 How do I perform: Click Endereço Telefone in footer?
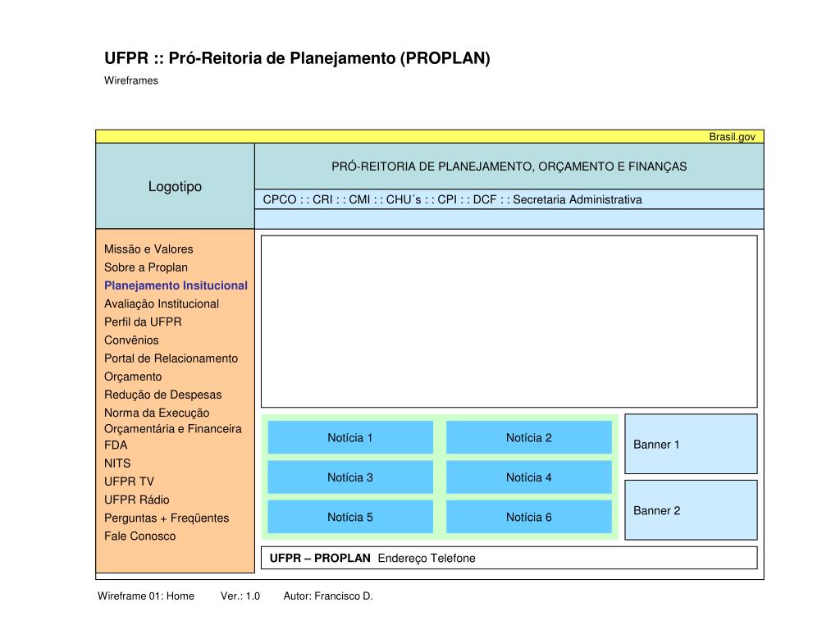point(427,558)
